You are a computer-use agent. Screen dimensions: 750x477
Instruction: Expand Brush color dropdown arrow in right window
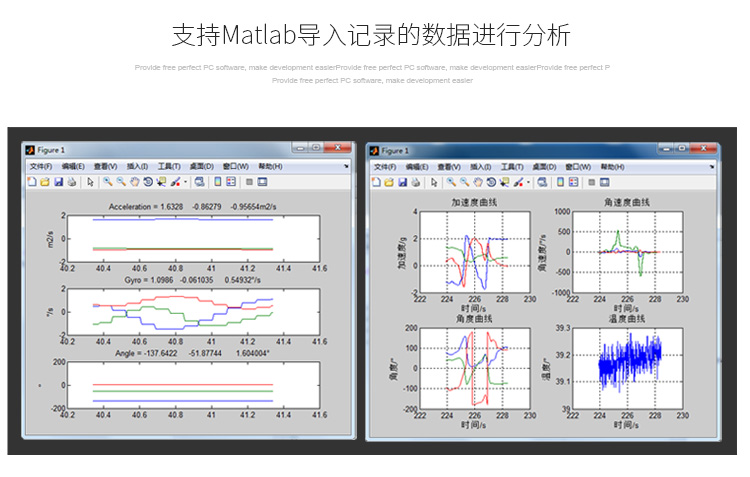click(x=528, y=182)
